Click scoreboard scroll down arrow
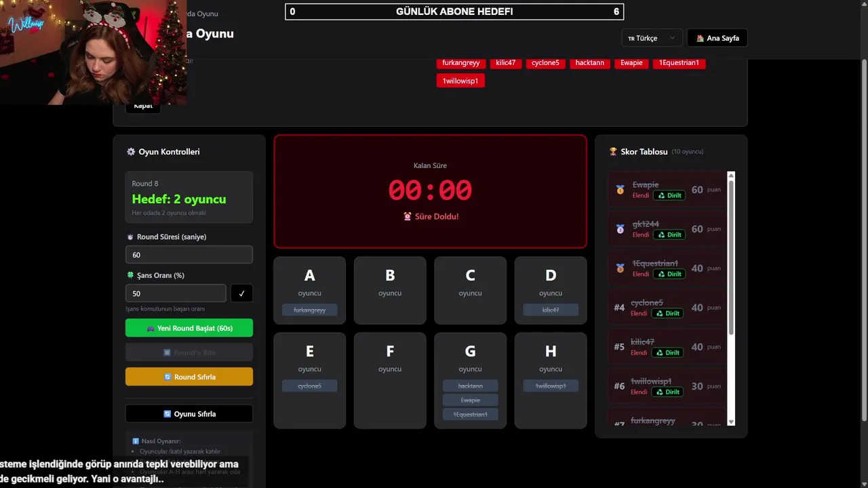This screenshot has height=488, width=868. click(x=731, y=422)
